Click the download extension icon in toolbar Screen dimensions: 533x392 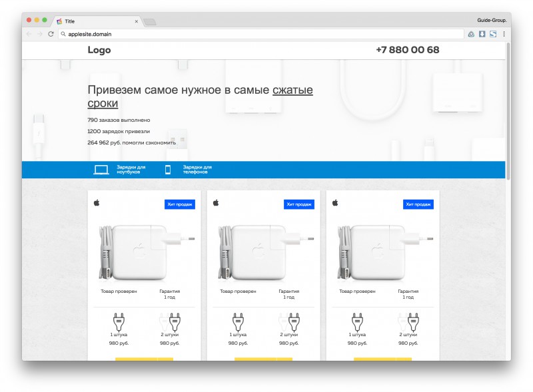click(482, 34)
